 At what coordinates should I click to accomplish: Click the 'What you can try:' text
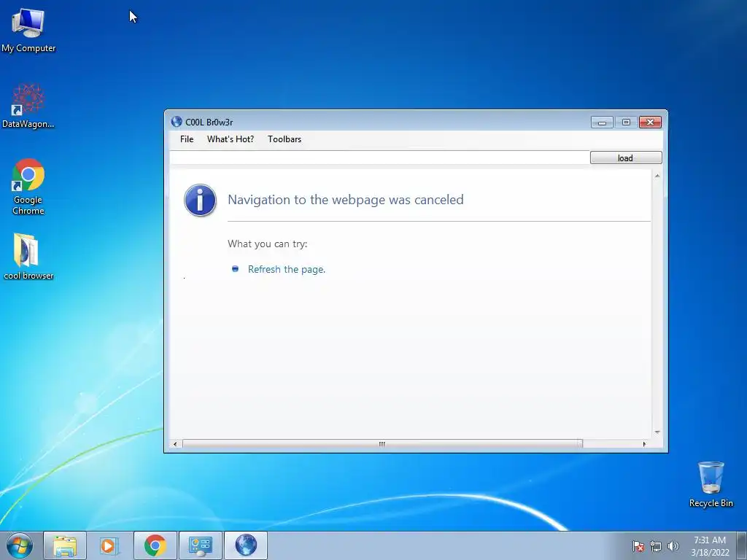click(x=267, y=244)
